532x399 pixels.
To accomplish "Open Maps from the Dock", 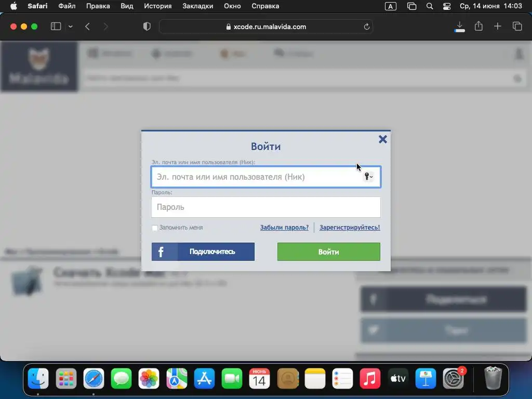I will 177,378.
